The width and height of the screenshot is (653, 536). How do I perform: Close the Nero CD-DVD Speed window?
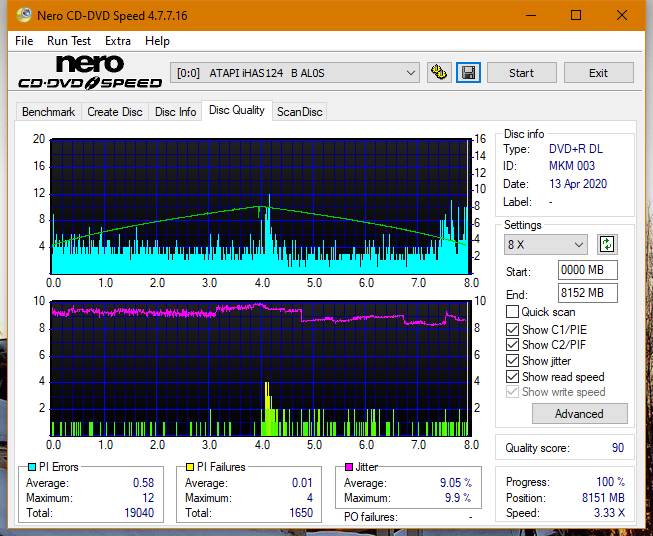(622, 15)
